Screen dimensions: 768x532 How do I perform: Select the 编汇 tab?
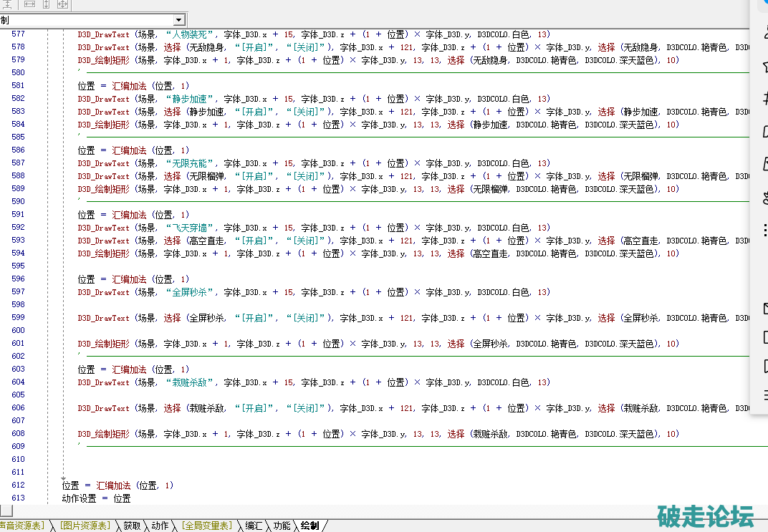point(254,526)
